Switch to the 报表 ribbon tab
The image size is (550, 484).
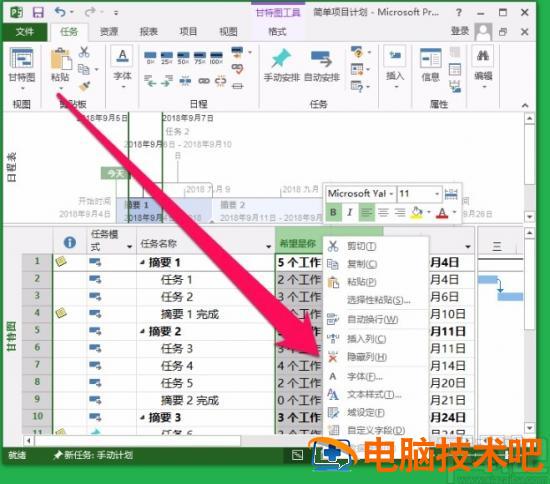[148, 32]
